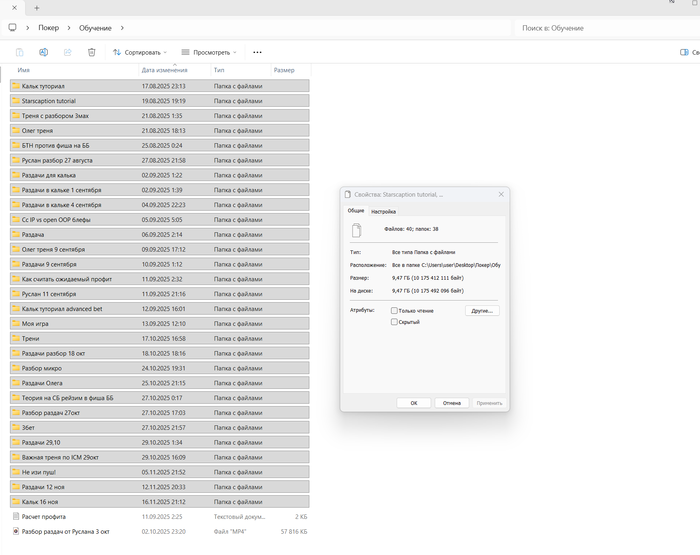Screen dimensions: 700x555
Task: Click folder icon of Starscaption tutorial
Action: click(x=16, y=100)
